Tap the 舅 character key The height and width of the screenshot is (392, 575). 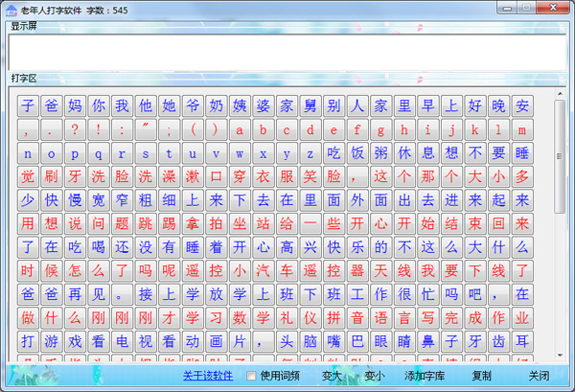pos(310,106)
